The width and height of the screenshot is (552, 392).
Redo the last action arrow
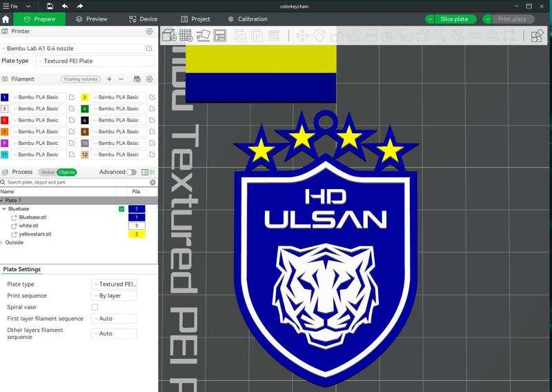(x=80, y=6)
